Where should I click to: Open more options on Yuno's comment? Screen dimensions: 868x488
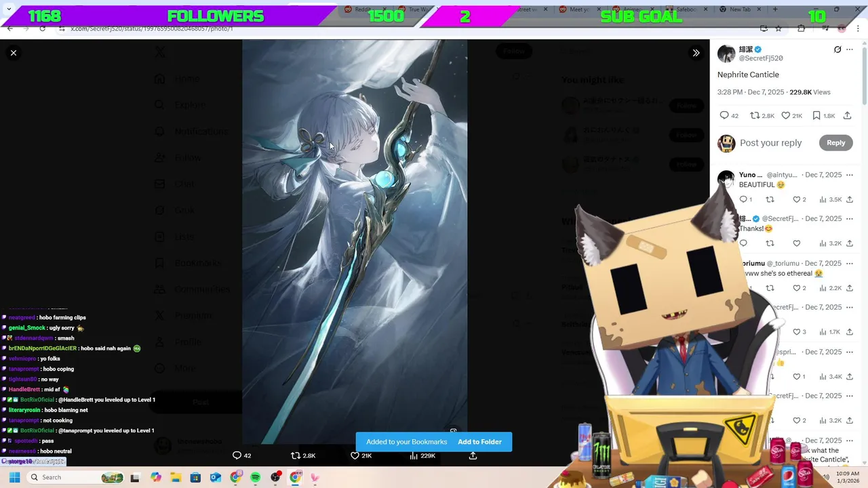pos(850,175)
